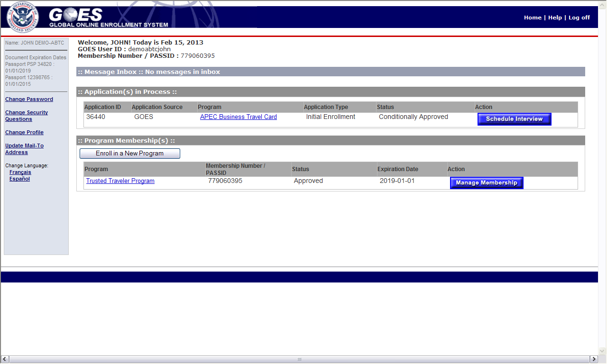Open the APEC Business Travel Card link
607x364 pixels.
[x=238, y=117]
